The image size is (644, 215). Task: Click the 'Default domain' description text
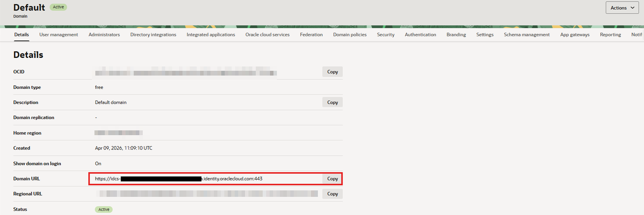(111, 102)
